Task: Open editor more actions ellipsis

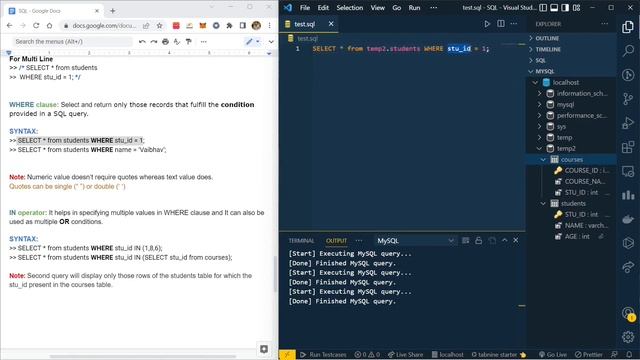Action: (x=514, y=24)
